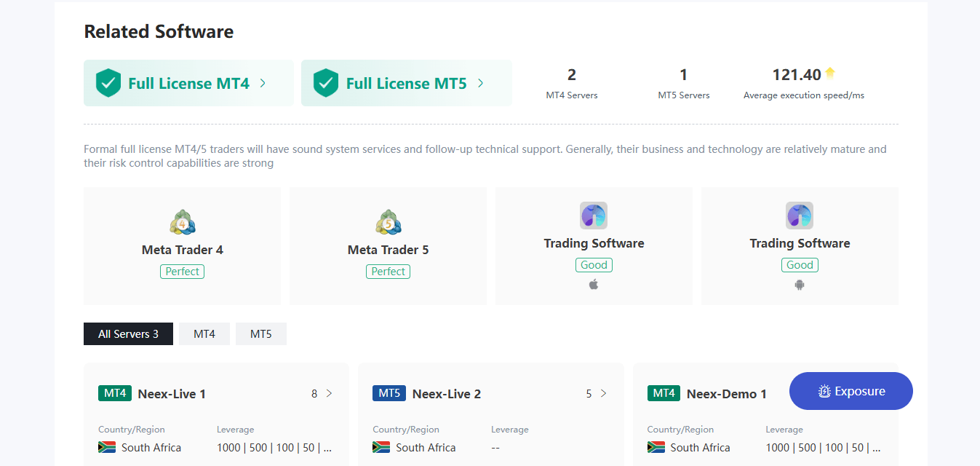
Task: Click the Neex-Live 2 server name
Action: tap(447, 394)
